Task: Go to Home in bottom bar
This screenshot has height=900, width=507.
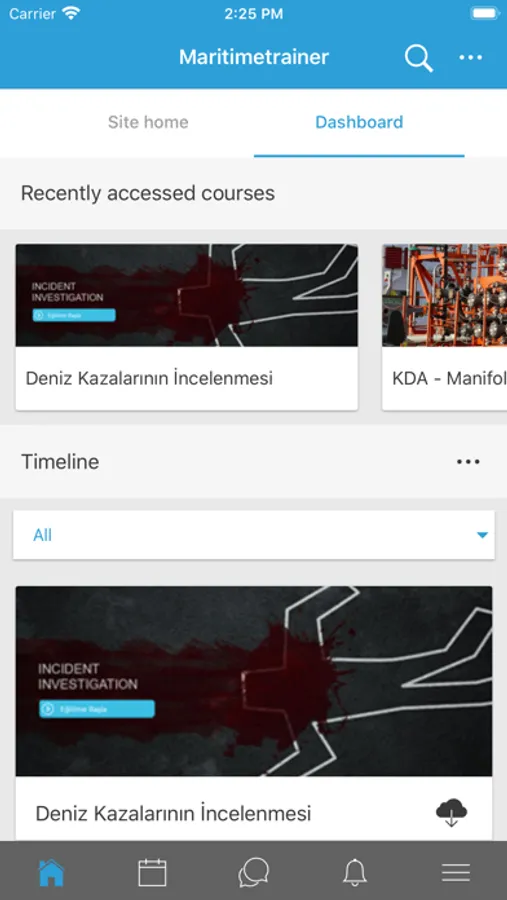Action: click(51, 872)
